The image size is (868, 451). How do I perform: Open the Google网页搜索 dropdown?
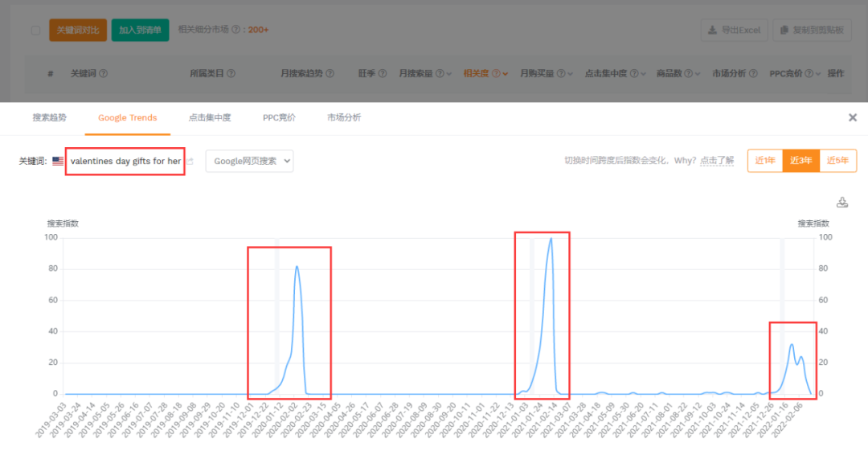point(249,161)
